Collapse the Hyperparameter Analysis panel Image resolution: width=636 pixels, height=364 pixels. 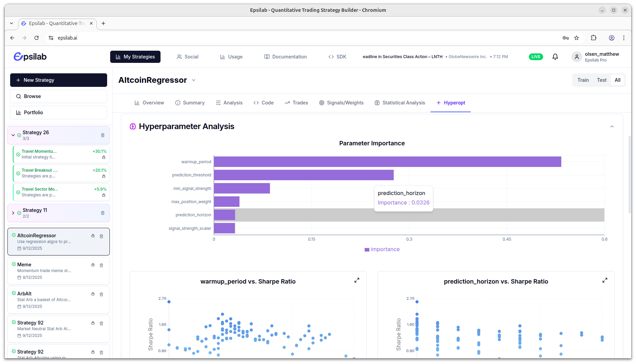point(612,127)
